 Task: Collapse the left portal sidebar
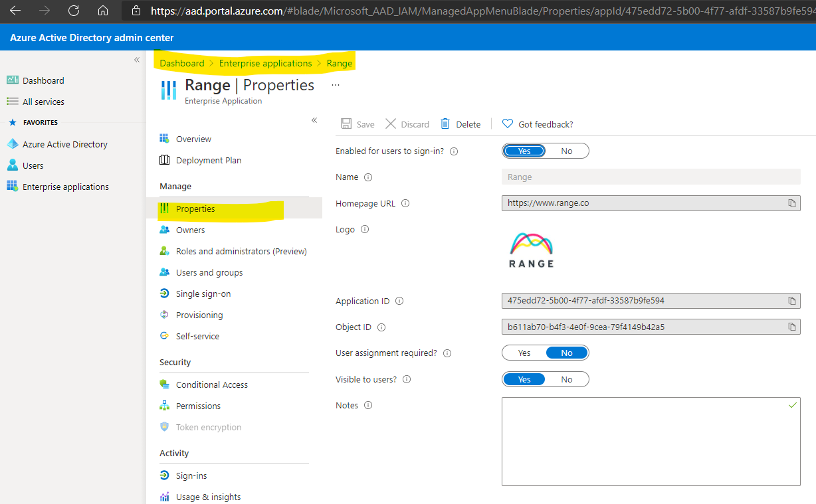[137, 60]
